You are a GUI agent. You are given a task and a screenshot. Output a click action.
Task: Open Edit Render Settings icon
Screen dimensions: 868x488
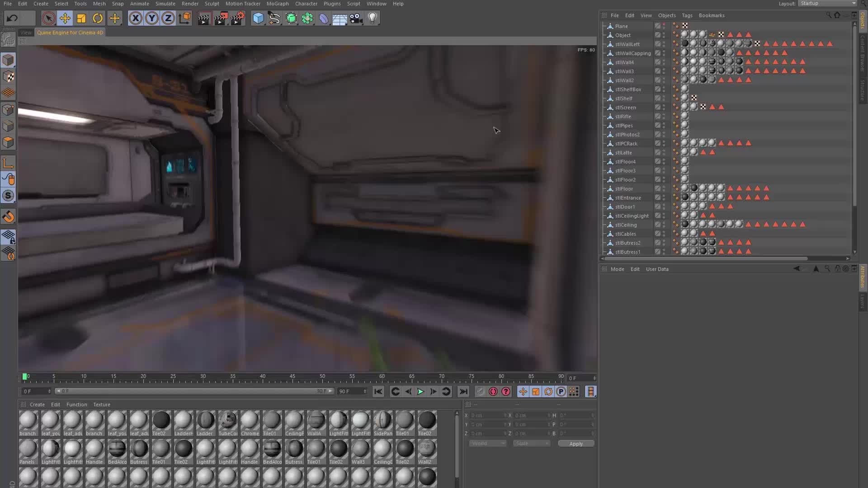[237, 19]
